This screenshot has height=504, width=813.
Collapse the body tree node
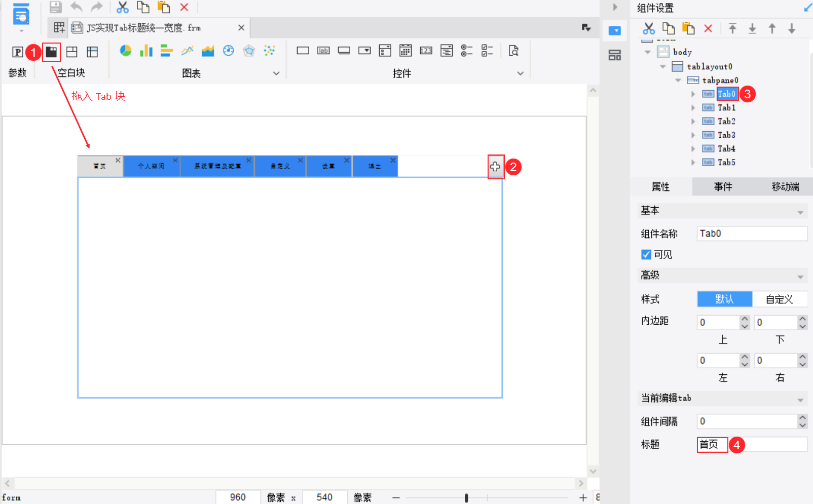[647, 52]
